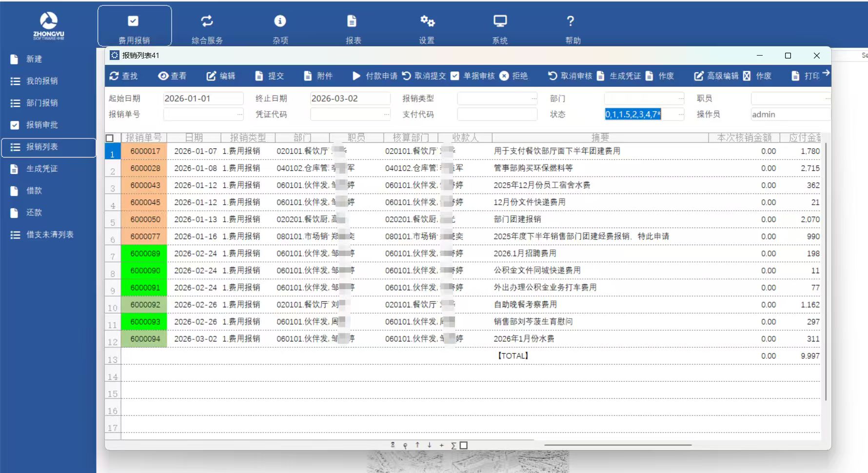The height and width of the screenshot is (473, 868).
Task: Click the 付款申请 play icon
Action: [356, 76]
